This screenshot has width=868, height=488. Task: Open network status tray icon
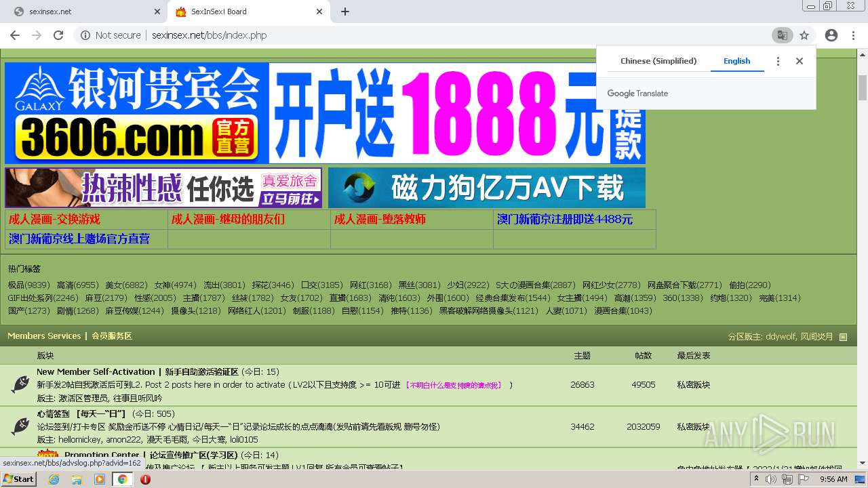coord(787,479)
